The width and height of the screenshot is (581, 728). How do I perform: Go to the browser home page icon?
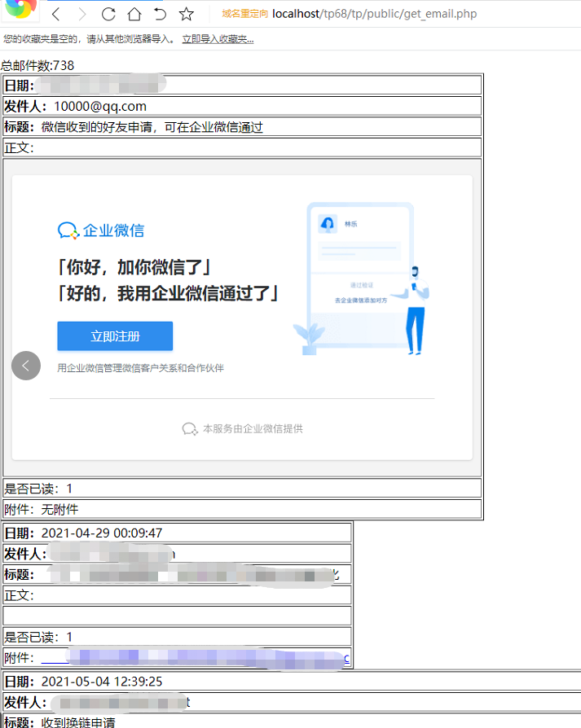tap(134, 14)
